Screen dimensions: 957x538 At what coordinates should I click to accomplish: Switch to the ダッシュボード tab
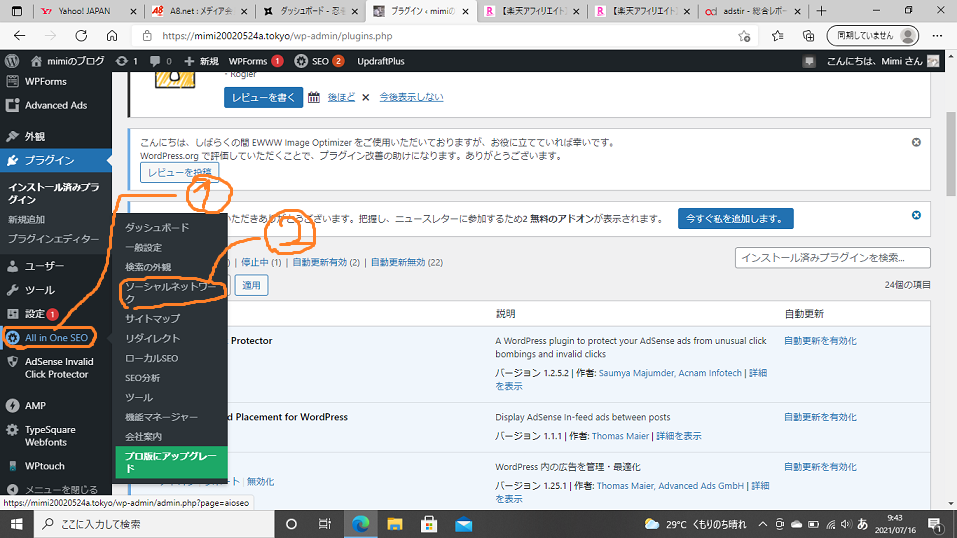[310, 11]
